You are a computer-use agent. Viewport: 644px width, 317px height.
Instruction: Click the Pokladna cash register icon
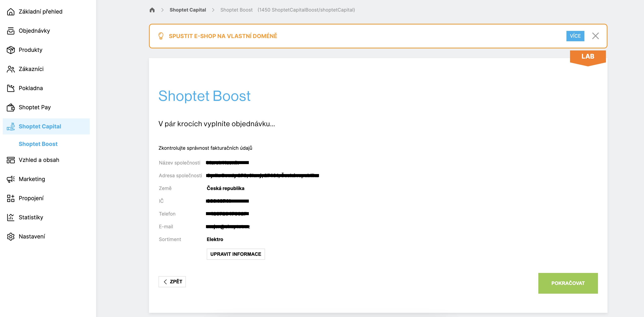(x=11, y=88)
